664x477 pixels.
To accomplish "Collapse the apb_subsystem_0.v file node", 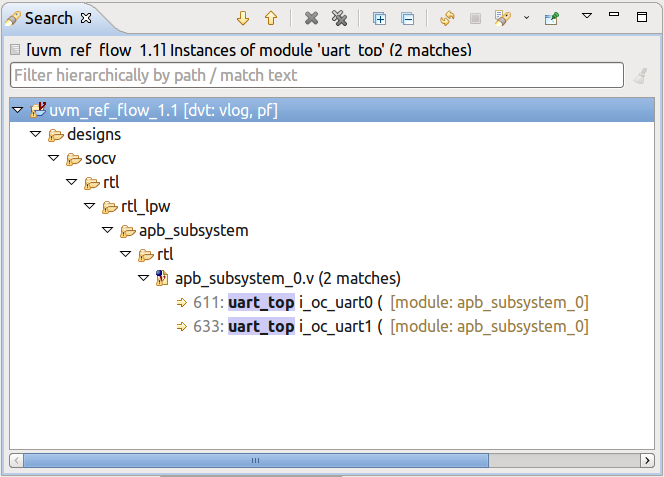I will pyautogui.click(x=144, y=278).
